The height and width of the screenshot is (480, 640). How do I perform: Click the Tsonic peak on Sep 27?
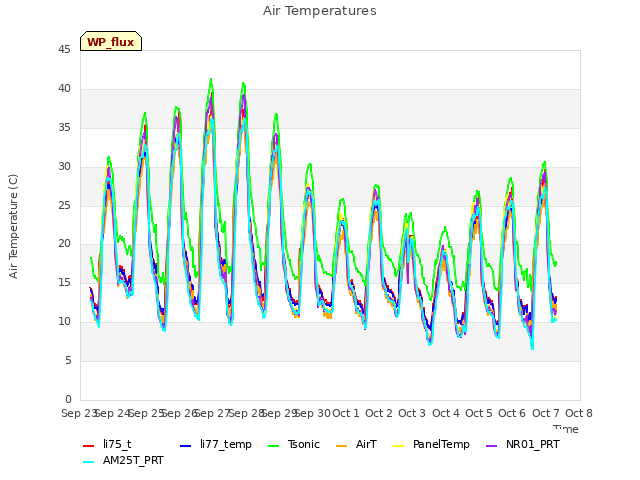click(x=211, y=79)
